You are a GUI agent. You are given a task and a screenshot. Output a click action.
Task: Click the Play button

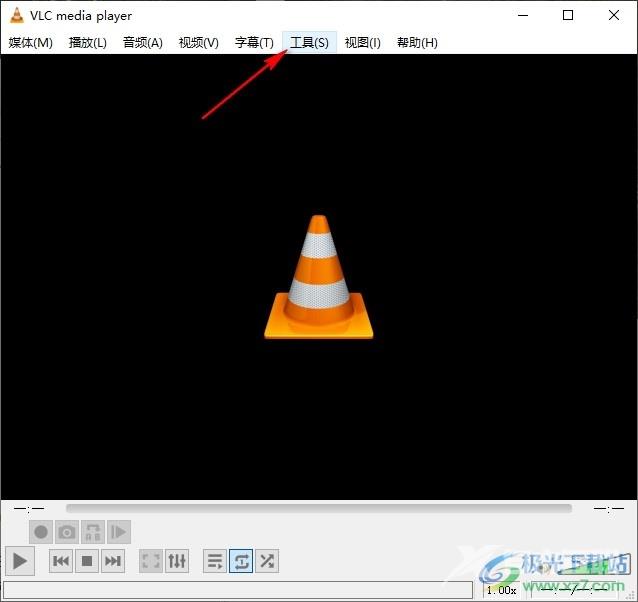coord(20,561)
